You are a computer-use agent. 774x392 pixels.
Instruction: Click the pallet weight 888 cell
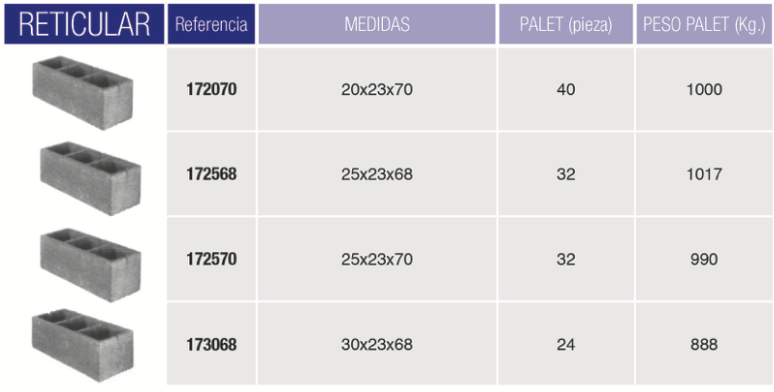pos(704,344)
